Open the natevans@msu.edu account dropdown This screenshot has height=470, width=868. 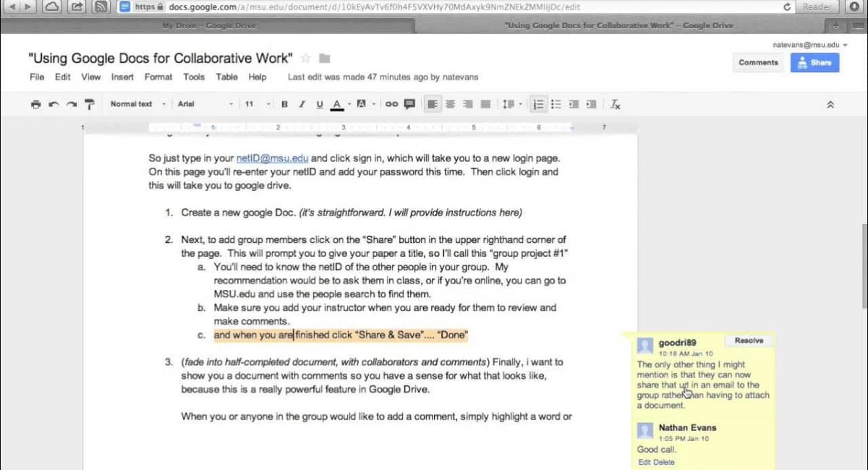810,44
